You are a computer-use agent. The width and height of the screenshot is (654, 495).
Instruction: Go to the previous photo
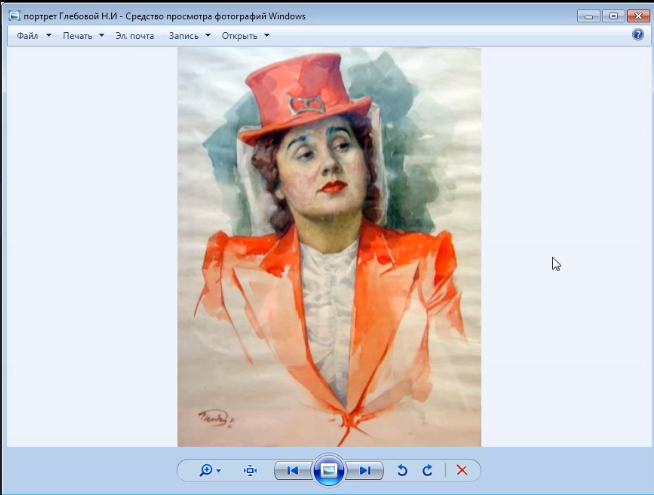pyautogui.click(x=292, y=470)
